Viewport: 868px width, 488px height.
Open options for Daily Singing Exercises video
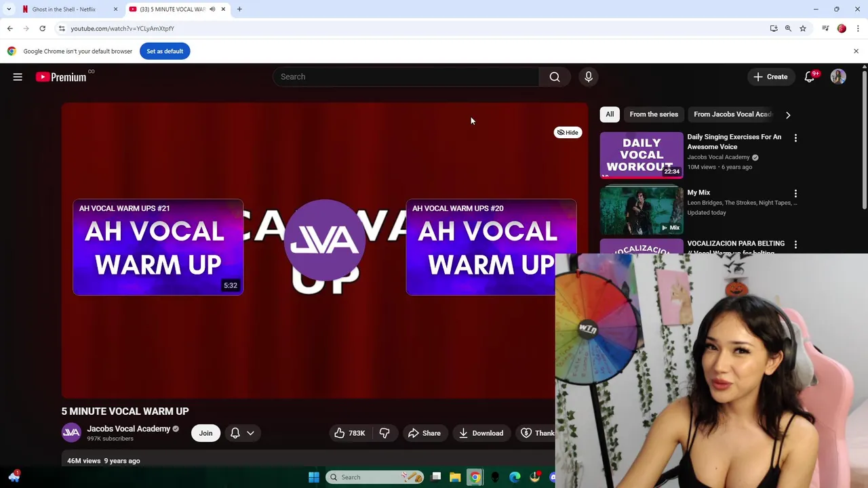pyautogui.click(x=795, y=138)
